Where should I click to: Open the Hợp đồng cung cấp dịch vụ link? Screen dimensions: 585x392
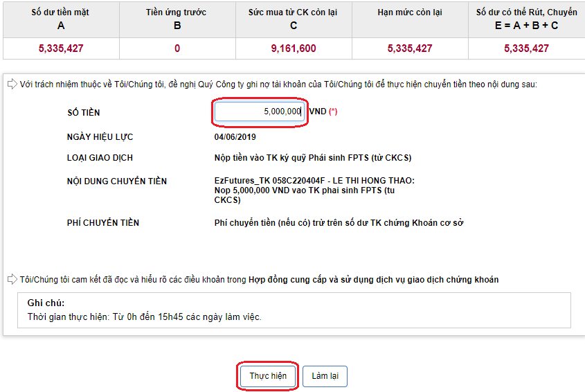373,280
